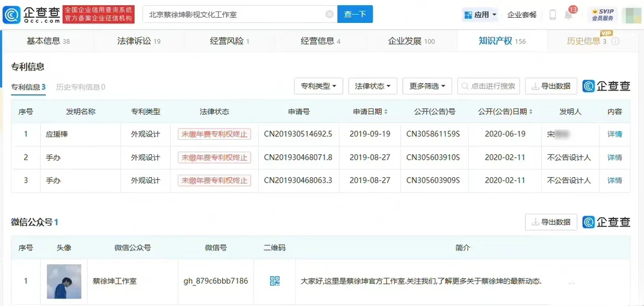Sort by 申请日期 column arrows
Image resolution: width=644 pixels, height=306 pixels.
[386, 112]
